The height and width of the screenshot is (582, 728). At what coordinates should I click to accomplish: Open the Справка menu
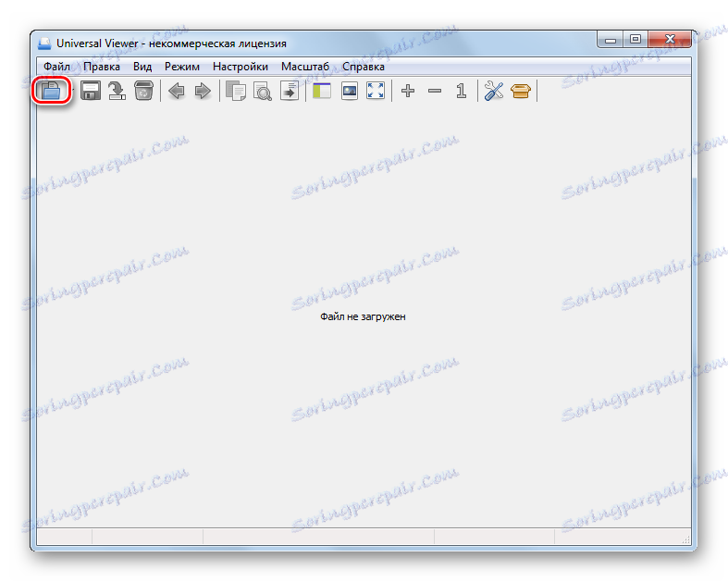coord(364,67)
